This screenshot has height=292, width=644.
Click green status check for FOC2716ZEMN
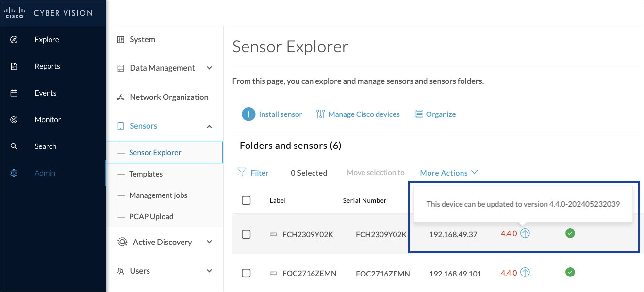[x=570, y=273]
